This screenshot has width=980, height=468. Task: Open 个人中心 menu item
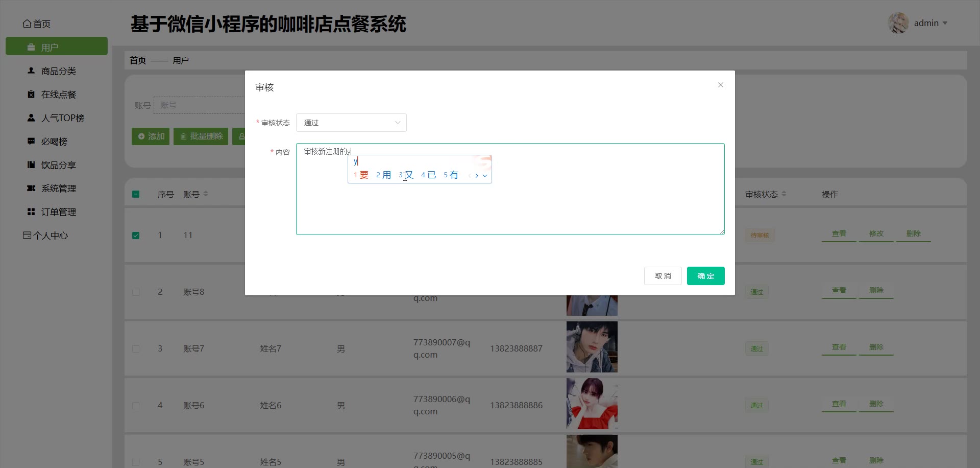pyautogui.click(x=50, y=236)
